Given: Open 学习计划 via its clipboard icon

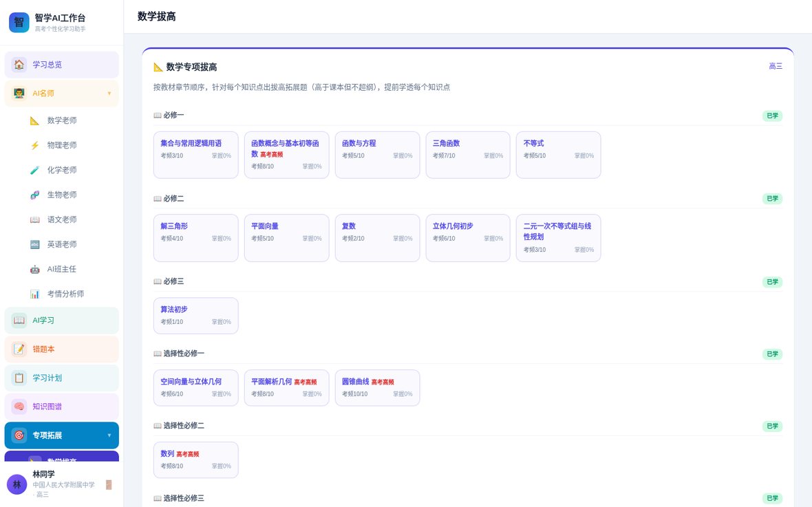Looking at the screenshot, I should pos(19,378).
